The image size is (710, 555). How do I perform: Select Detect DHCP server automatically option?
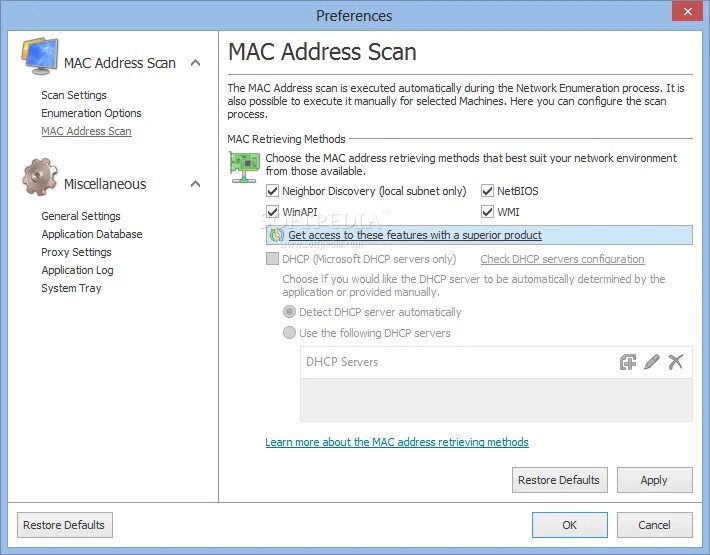pos(290,312)
